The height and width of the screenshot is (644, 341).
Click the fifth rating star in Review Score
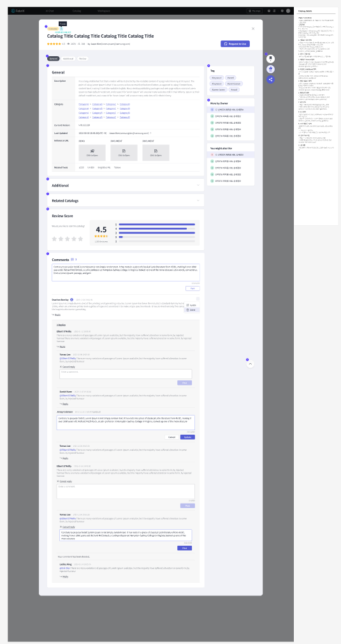(x=80, y=239)
